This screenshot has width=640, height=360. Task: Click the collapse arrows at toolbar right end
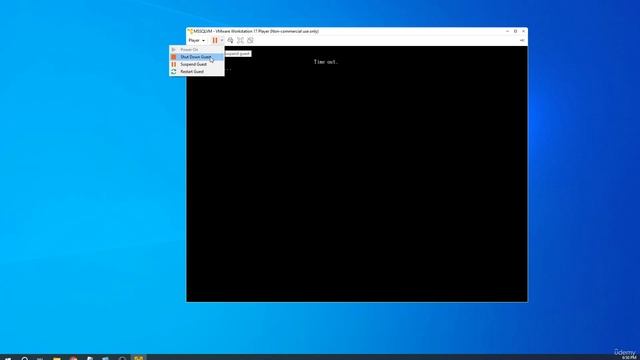pyautogui.click(x=522, y=40)
